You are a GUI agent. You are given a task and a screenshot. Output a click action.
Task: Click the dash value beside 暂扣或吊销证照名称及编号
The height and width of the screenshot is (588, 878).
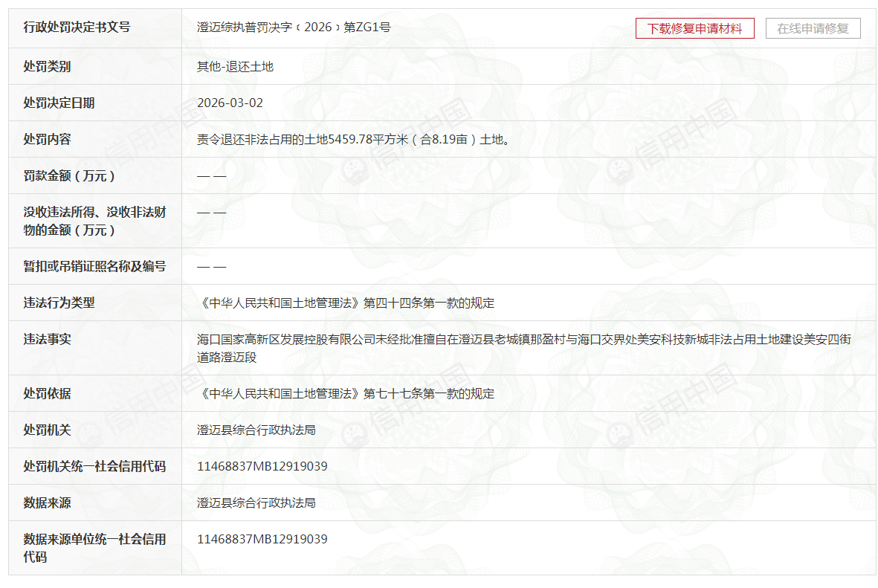click(211, 267)
